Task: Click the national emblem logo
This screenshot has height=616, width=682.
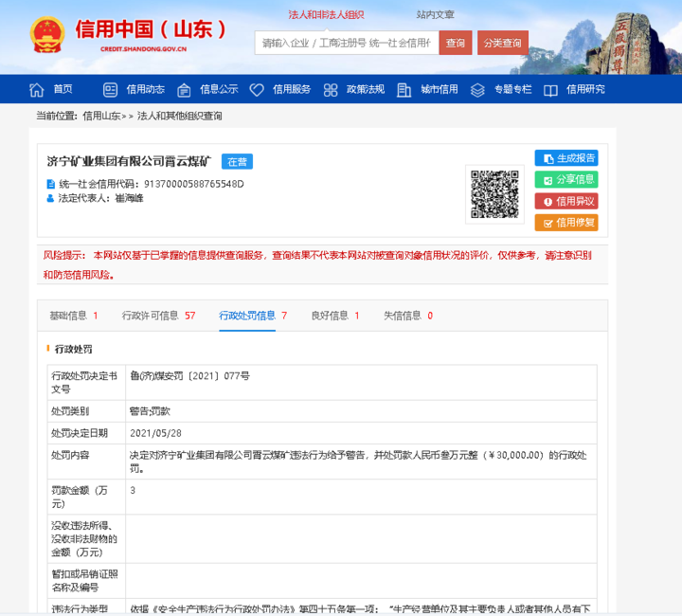Action: (47, 35)
